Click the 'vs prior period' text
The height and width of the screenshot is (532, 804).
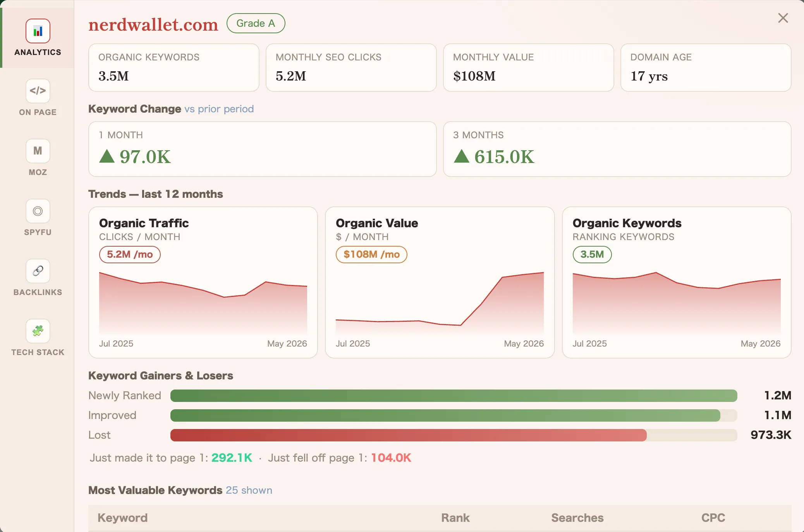219,109
